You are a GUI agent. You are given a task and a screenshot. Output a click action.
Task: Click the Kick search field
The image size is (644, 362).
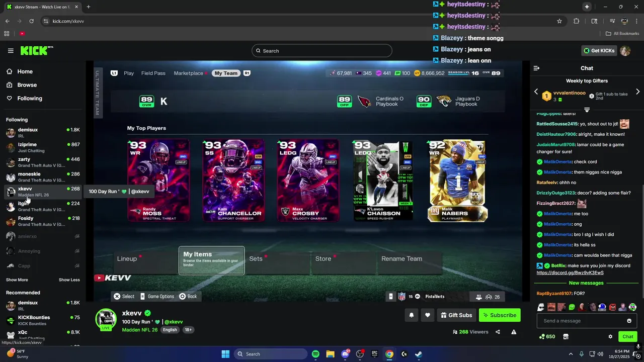(x=322, y=51)
